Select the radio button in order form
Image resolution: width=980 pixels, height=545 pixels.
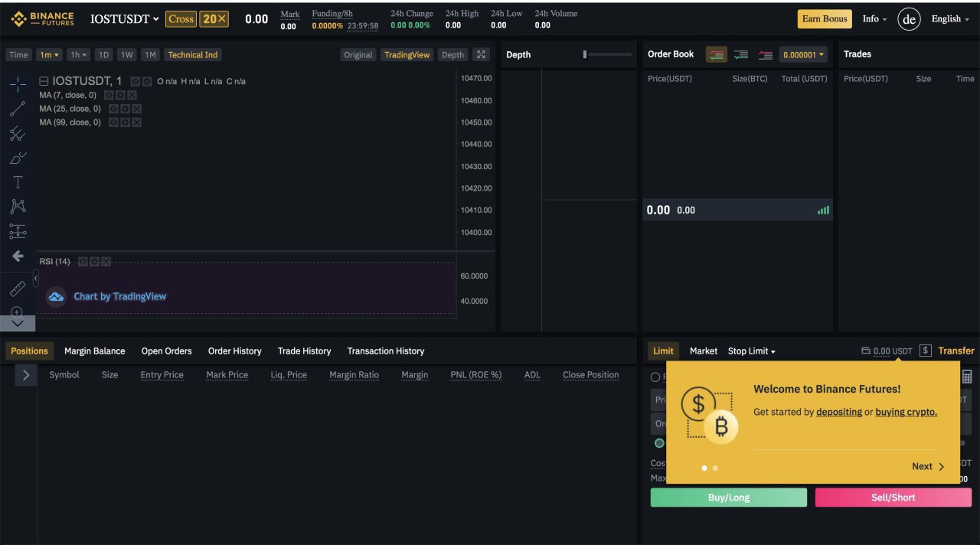tap(655, 377)
